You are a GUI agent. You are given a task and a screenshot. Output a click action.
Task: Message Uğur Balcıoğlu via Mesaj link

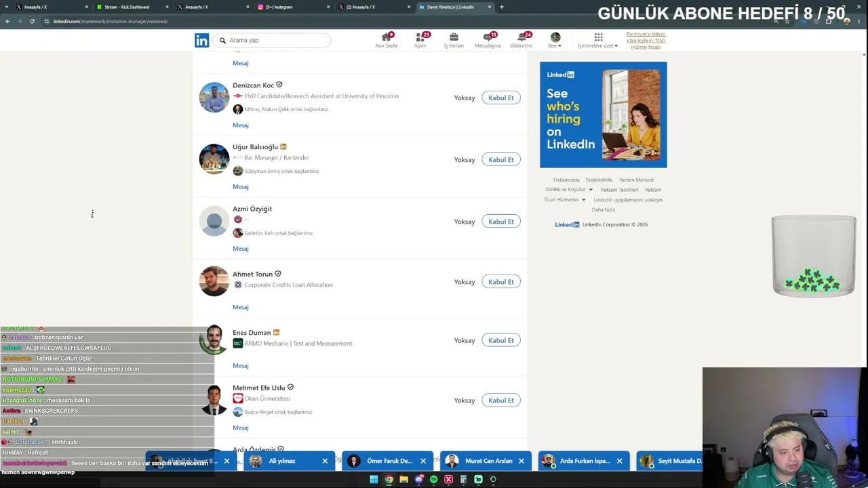241,186
